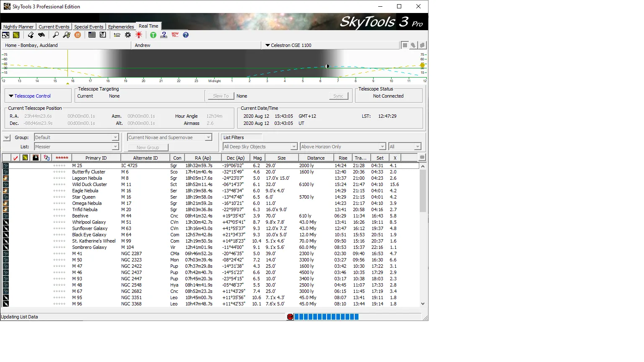Click the red stop icon in status bar

point(290,317)
